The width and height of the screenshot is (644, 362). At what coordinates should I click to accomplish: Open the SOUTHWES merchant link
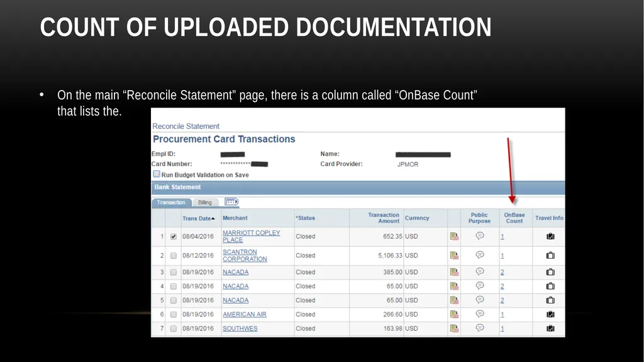pos(240,328)
